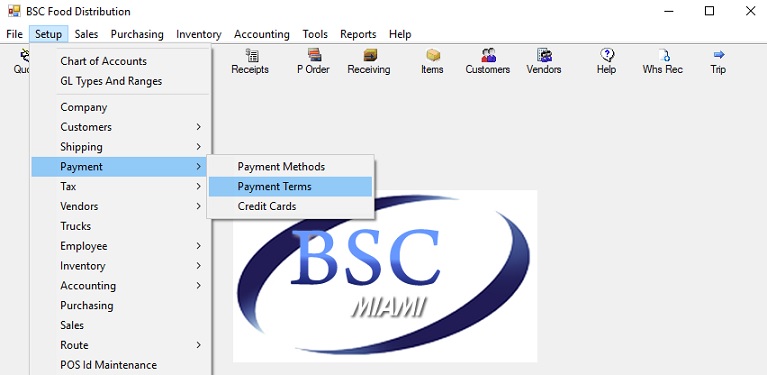Open the Receipts toolbar icon
The height and width of the screenshot is (375, 767).
click(x=250, y=55)
